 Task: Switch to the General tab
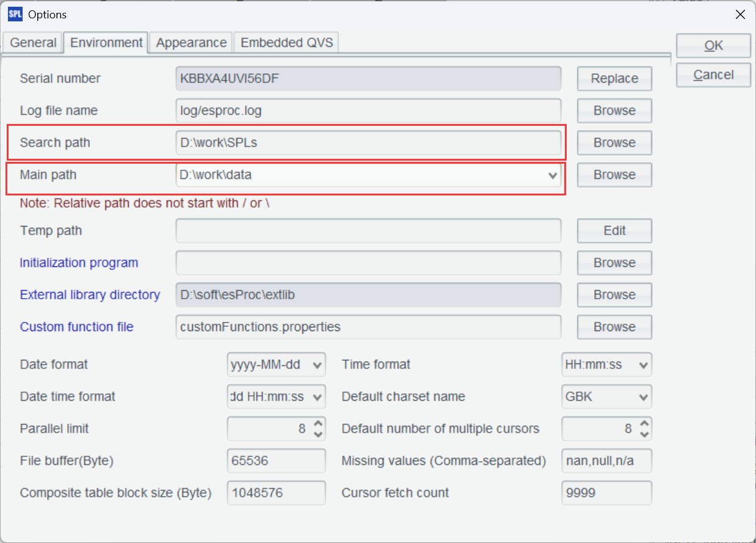33,43
